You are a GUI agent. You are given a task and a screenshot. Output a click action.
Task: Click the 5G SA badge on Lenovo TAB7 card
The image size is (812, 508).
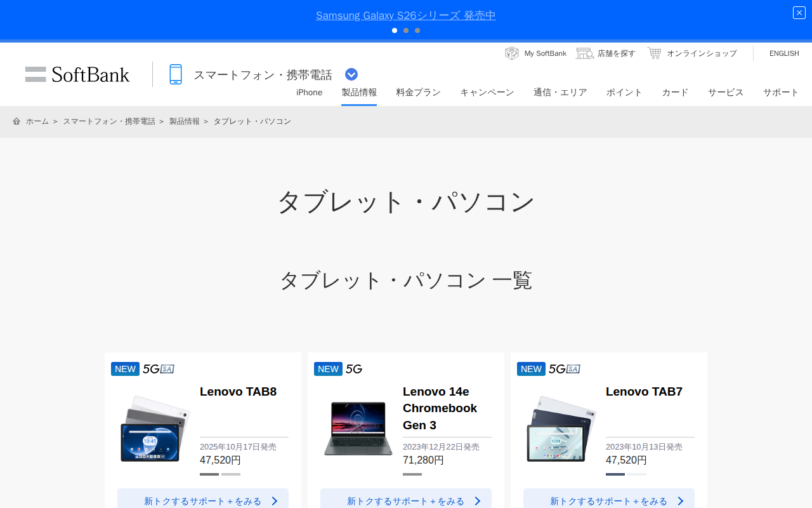565,369
